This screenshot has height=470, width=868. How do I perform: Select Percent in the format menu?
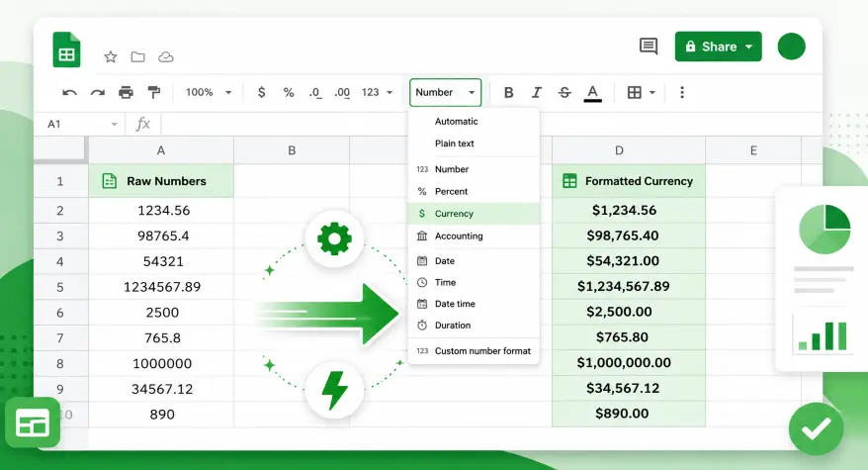coord(474,191)
